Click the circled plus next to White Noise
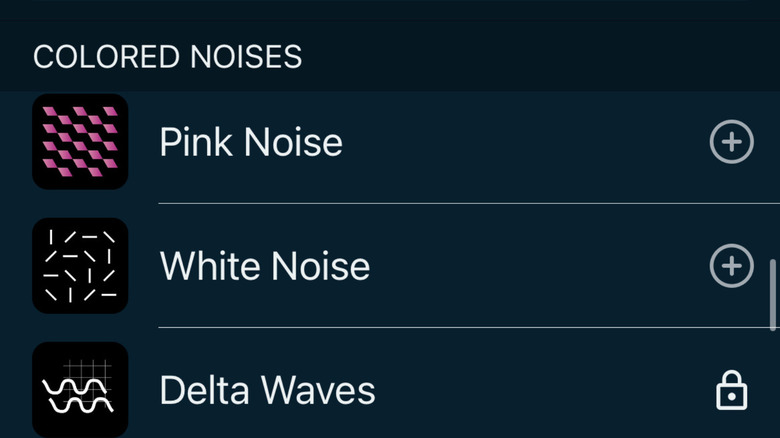This screenshot has width=780, height=438. coord(731,266)
